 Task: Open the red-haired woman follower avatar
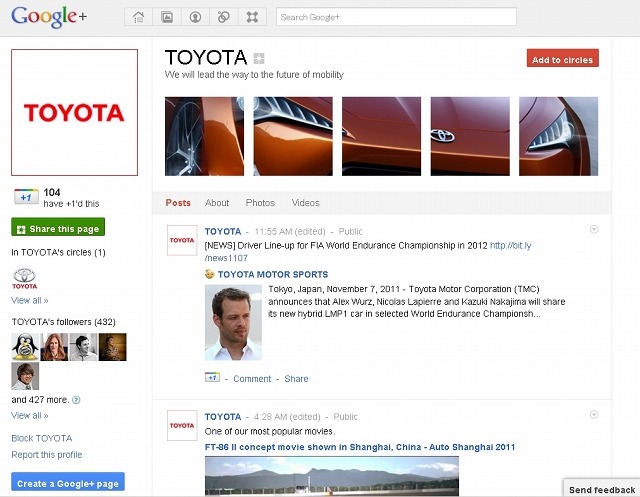tap(54, 347)
